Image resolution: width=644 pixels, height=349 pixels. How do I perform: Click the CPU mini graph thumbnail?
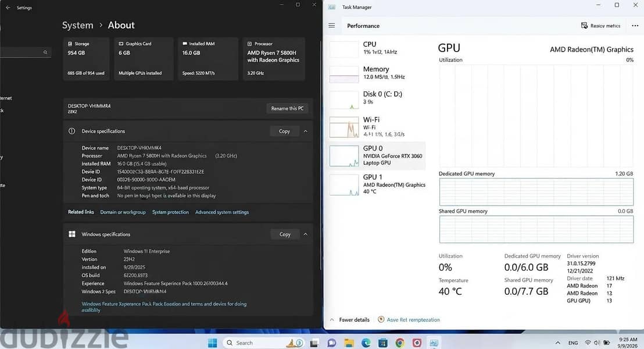(x=344, y=49)
